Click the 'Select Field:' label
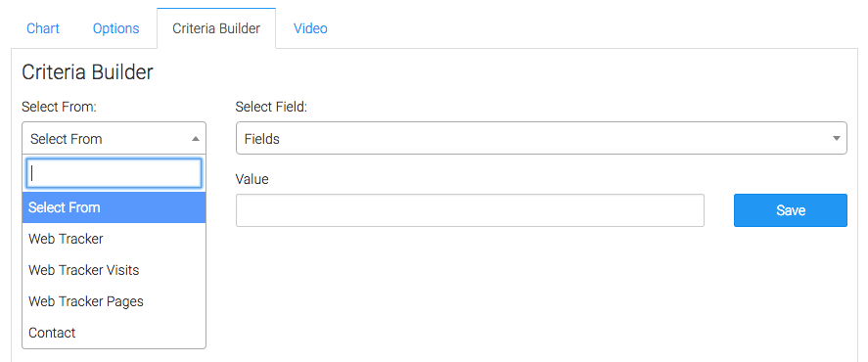The image size is (868, 362). point(271,107)
